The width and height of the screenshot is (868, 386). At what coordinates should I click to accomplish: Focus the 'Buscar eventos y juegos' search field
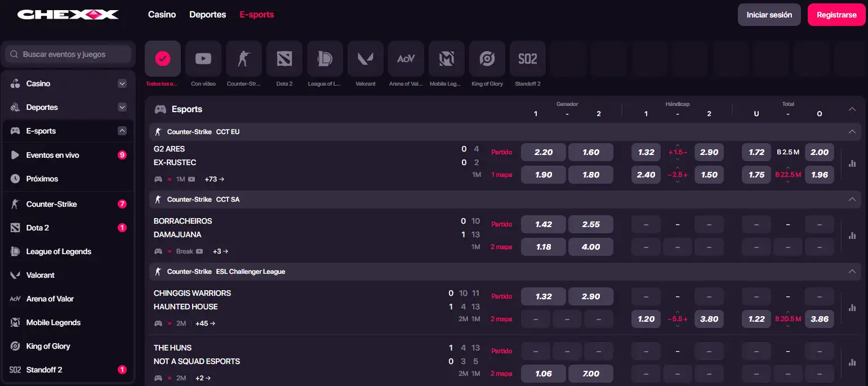point(68,55)
